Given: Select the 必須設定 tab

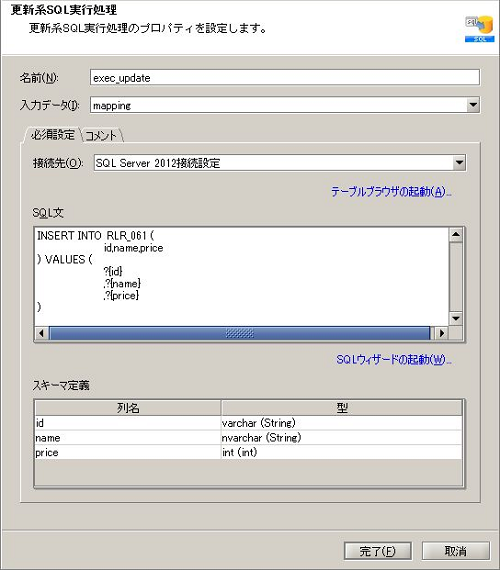Looking at the screenshot, I should click(x=53, y=135).
